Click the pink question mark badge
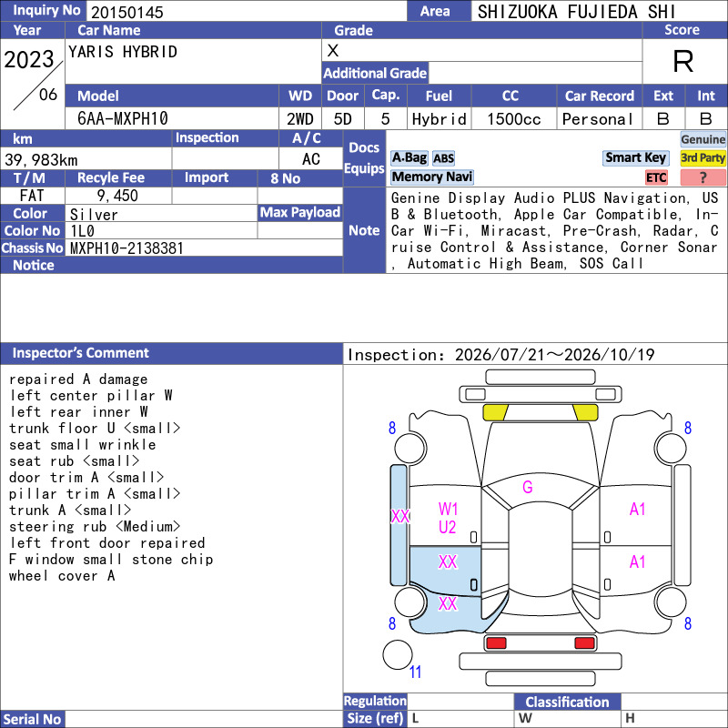Viewport: 728px width, 728px height. (x=703, y=177)
